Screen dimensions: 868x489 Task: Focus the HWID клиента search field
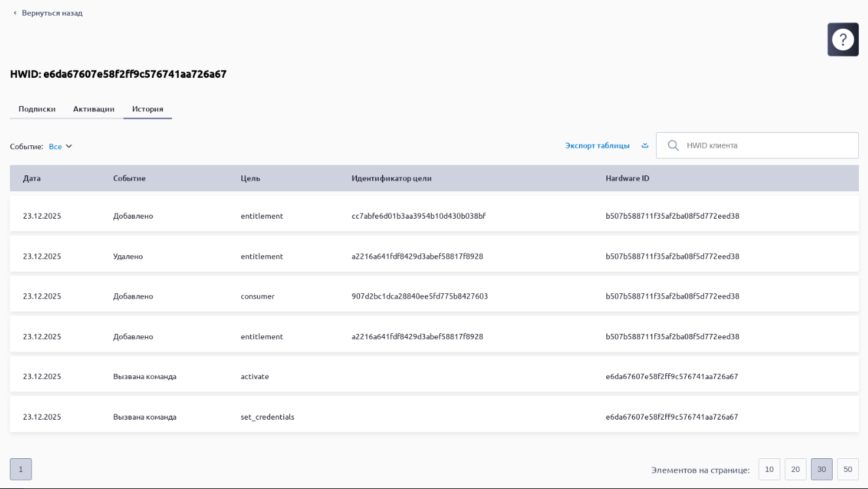pyautogui.click(x=765, y=145)
